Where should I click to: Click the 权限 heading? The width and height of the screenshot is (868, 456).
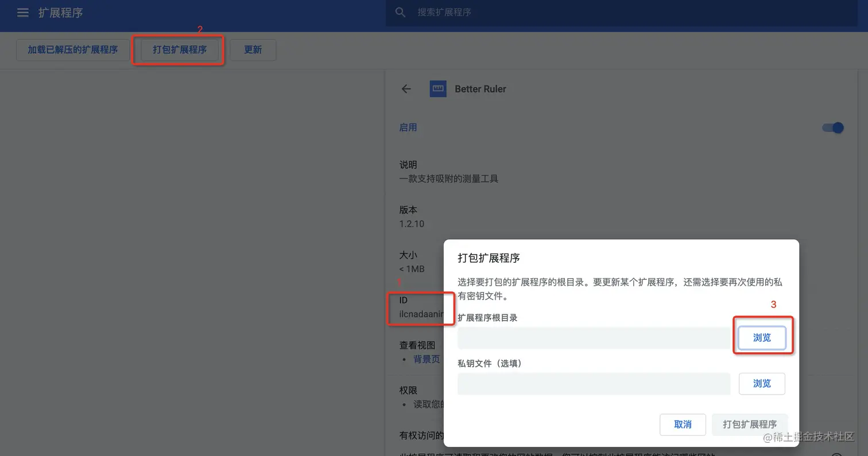click(408, 391)
